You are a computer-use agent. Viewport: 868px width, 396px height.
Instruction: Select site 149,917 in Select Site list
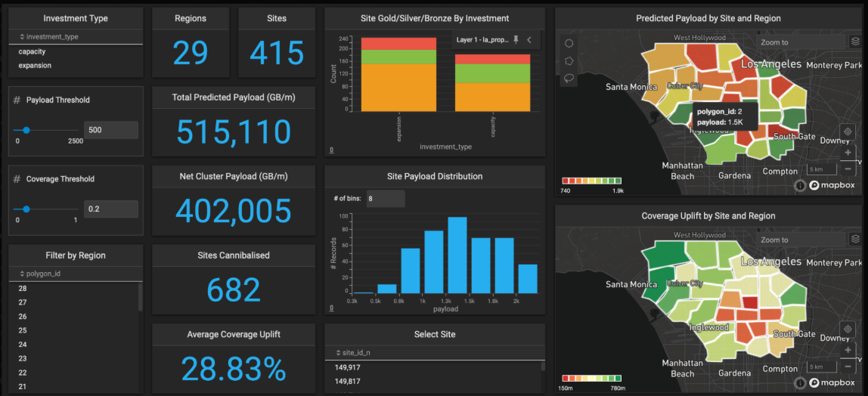coord(432,367)
